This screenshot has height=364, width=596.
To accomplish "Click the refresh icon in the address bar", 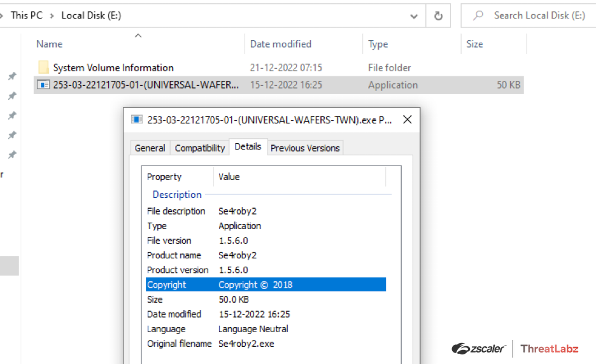I will 438,16.
